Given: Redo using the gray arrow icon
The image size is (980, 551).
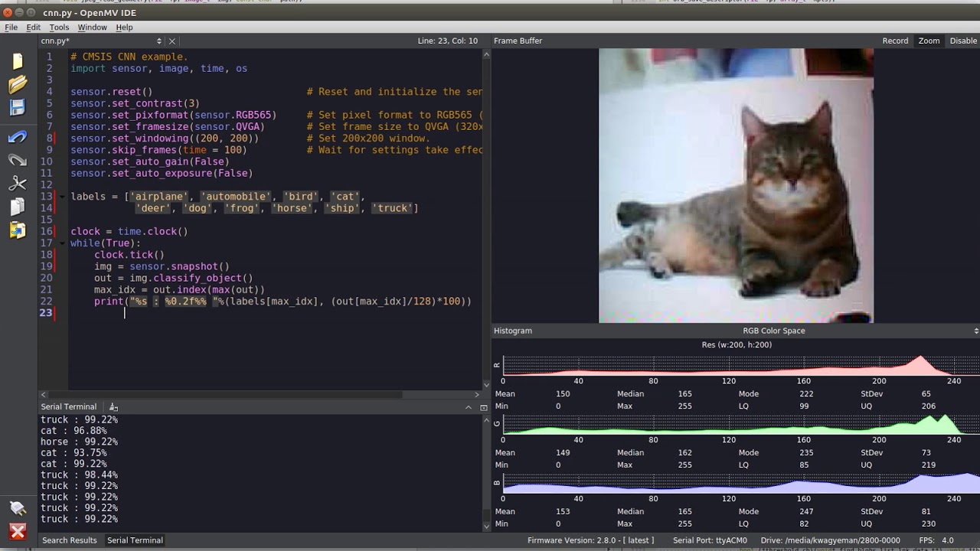Looking at the screenshot, I should click(x=18, y=160).
